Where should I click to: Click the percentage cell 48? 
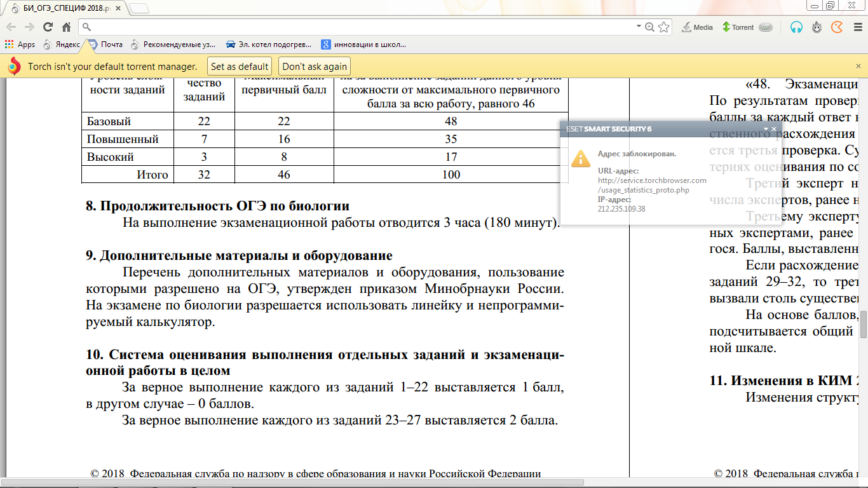click(451, 121)
